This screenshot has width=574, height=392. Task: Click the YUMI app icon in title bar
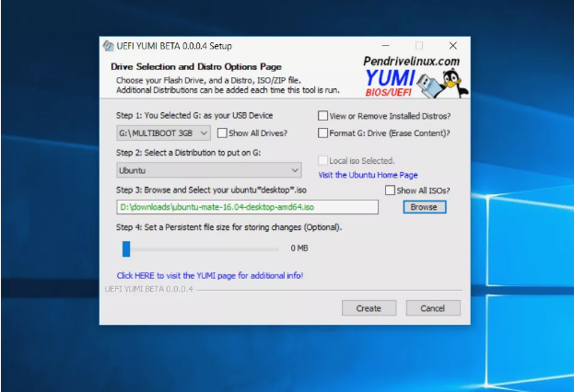tap(108, 46)
